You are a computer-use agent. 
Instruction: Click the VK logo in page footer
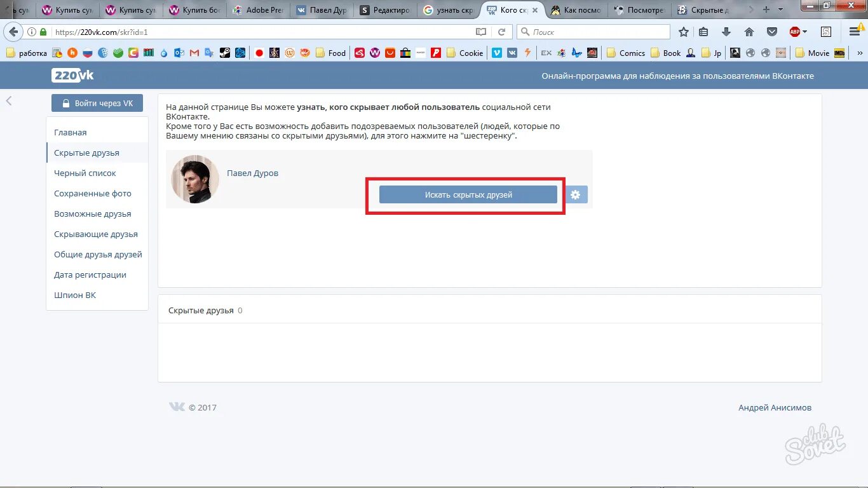tap(177, 407)
